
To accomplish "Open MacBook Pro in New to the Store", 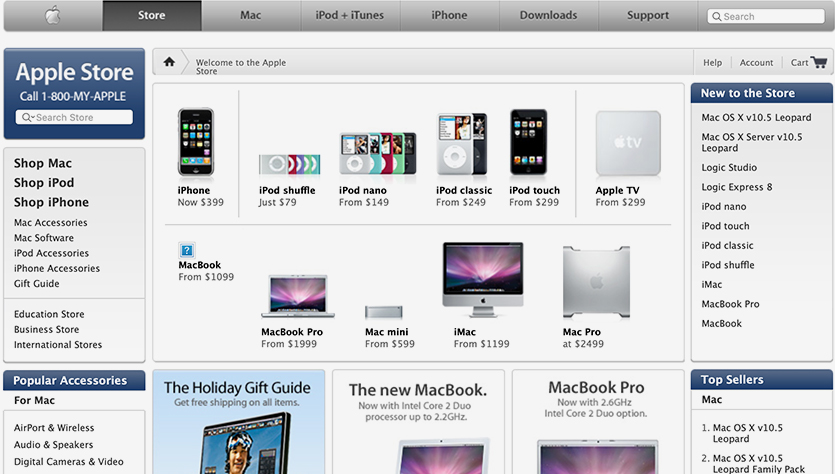I will pyautogui.click(x=730, y=304).
